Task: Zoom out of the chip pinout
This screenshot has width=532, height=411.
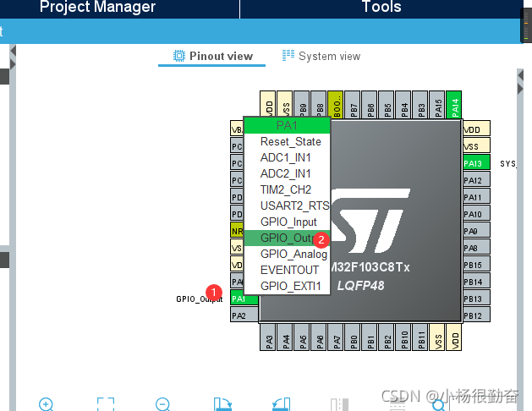Action: pos(163,404)
